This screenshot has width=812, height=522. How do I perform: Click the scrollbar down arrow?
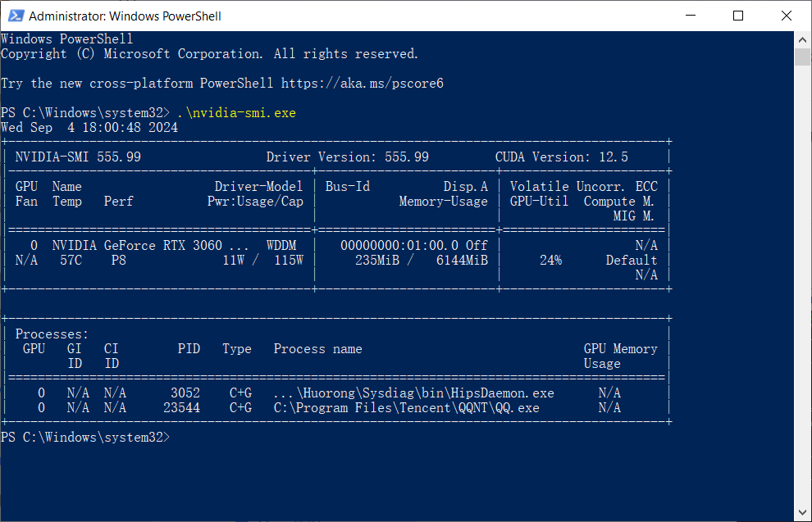[802, 512]
